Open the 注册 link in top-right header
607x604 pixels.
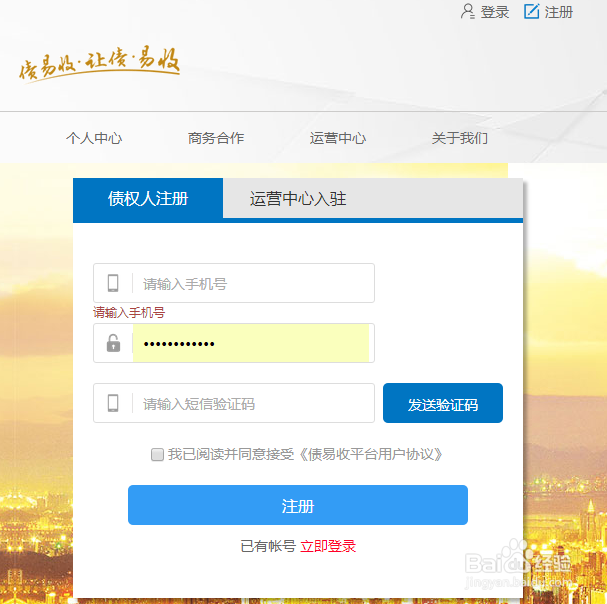tap(559, 12)
